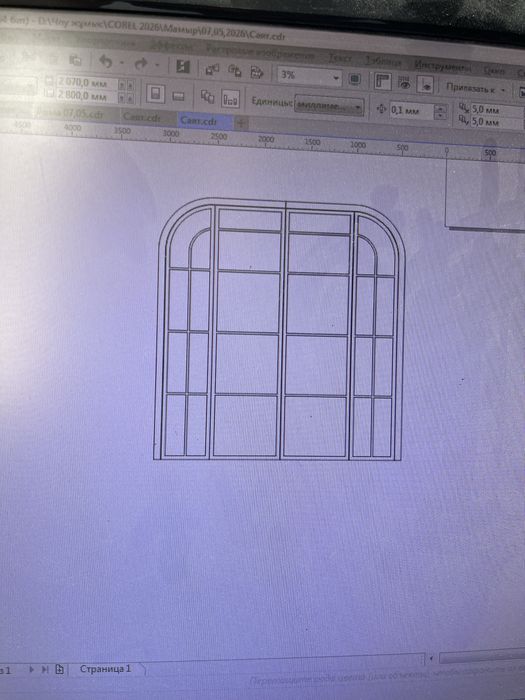Click the search content black icon

(183, 67)
